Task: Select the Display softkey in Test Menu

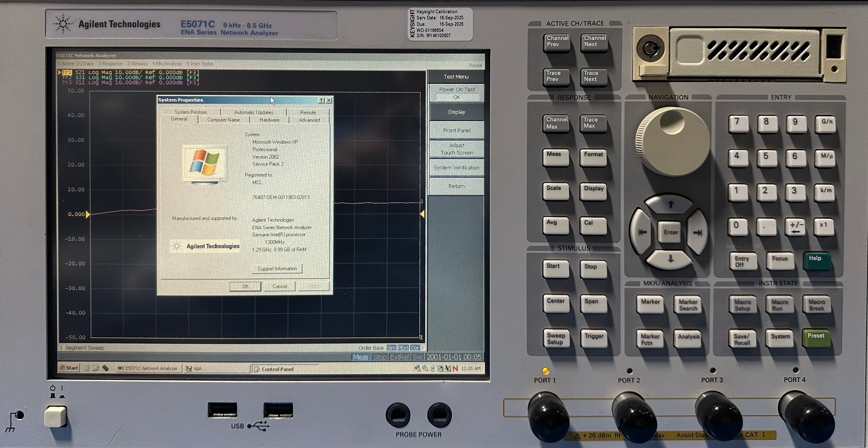Action: coord(456,112)
